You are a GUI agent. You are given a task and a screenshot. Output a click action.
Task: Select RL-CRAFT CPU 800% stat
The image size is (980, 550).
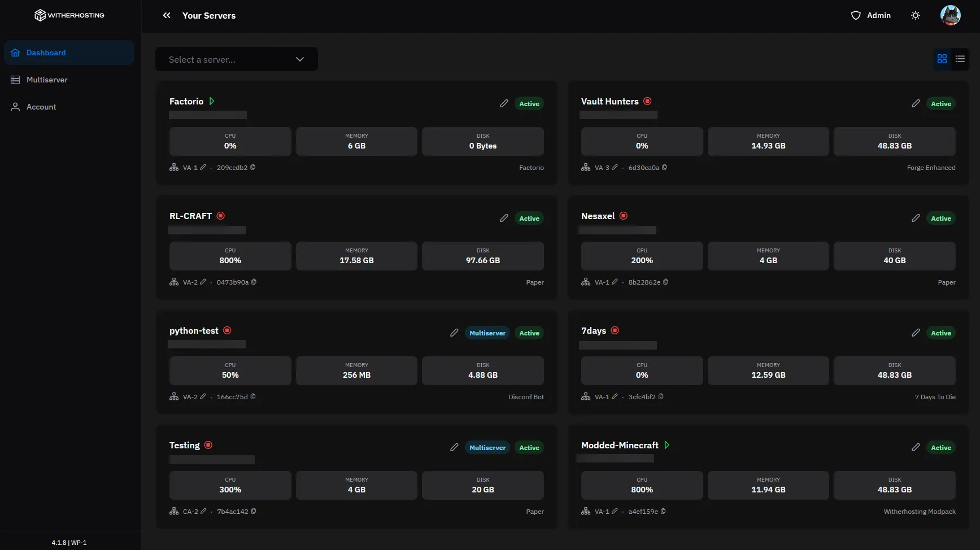point(230,256)
